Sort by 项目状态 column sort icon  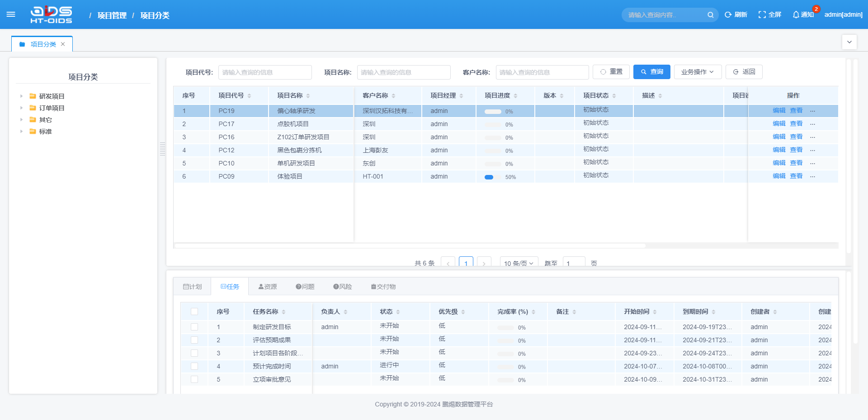click(x=614, y=96)
